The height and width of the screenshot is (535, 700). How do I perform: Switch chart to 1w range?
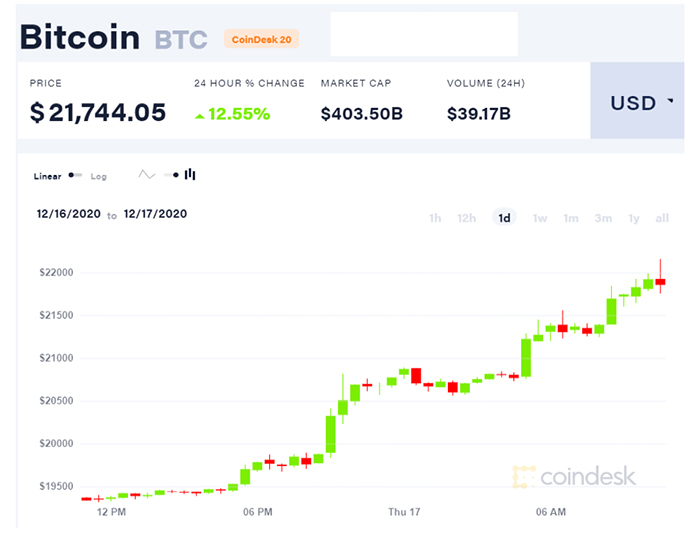click(539, 218)
